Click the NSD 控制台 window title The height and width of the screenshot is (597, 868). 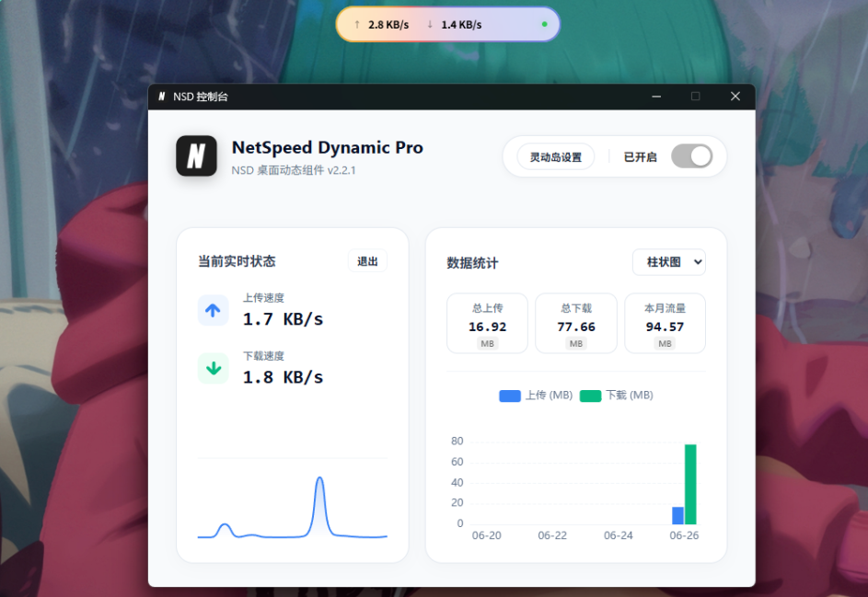point(201,97)
